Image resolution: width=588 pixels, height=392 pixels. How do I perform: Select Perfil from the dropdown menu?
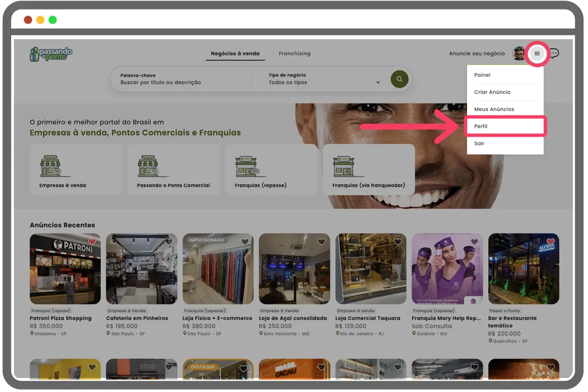(505, 127)
